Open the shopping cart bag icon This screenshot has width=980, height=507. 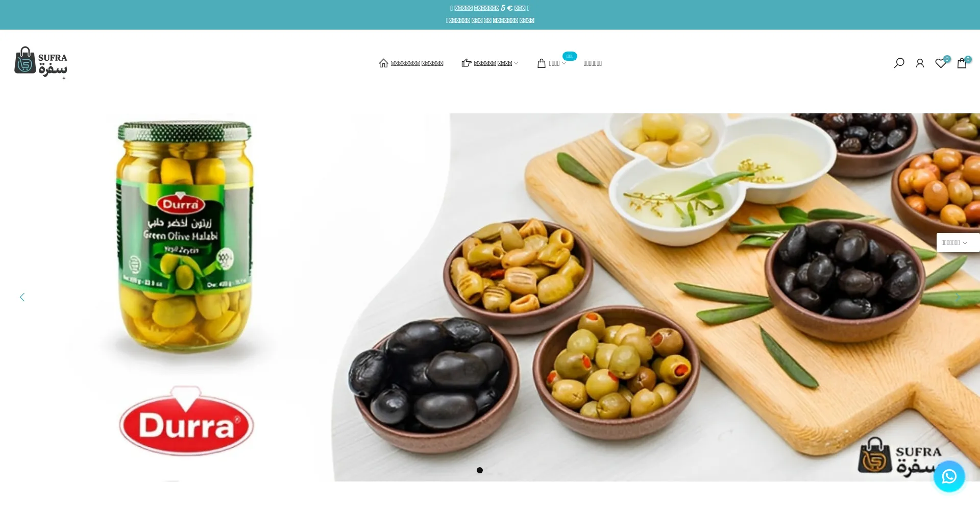click(x=962, y=63)
